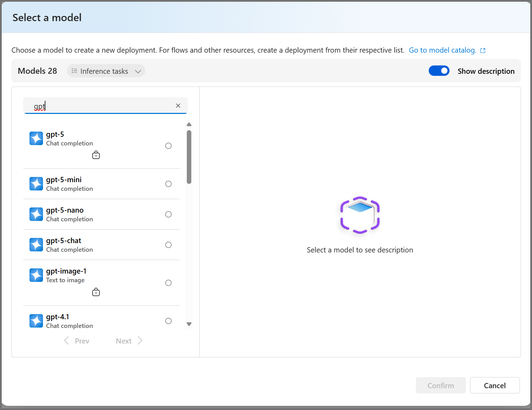Clear the search box with X icon
The height and width of the screenshot is (410, 532).
click(x=178, y=106)
